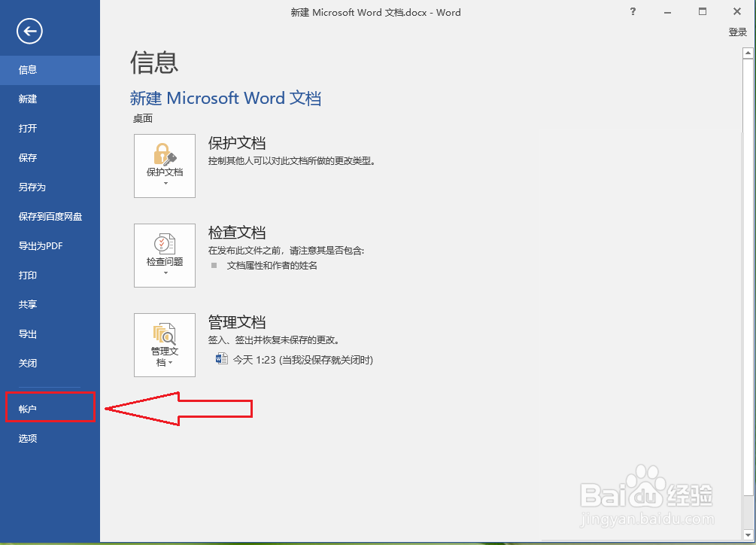This screenshot has width=756, height=545.
Task: Click the 检查文档 section heading
Action: 237,233
